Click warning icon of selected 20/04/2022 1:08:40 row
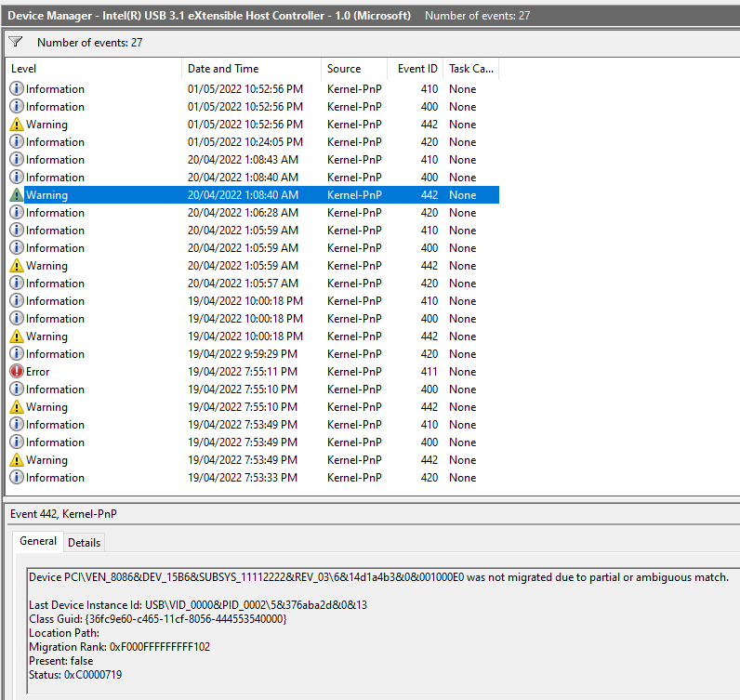 point(17,195)
